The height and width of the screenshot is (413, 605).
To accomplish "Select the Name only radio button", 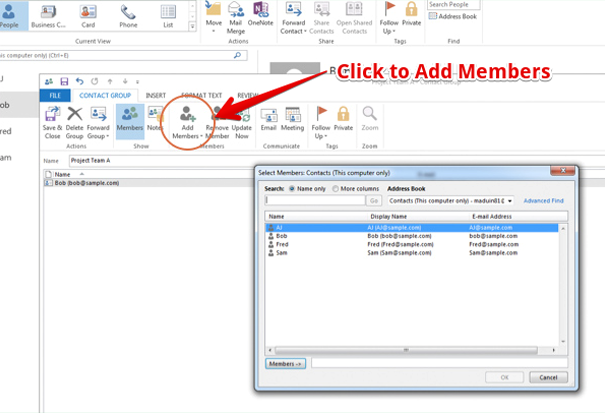I will [293, 188].
